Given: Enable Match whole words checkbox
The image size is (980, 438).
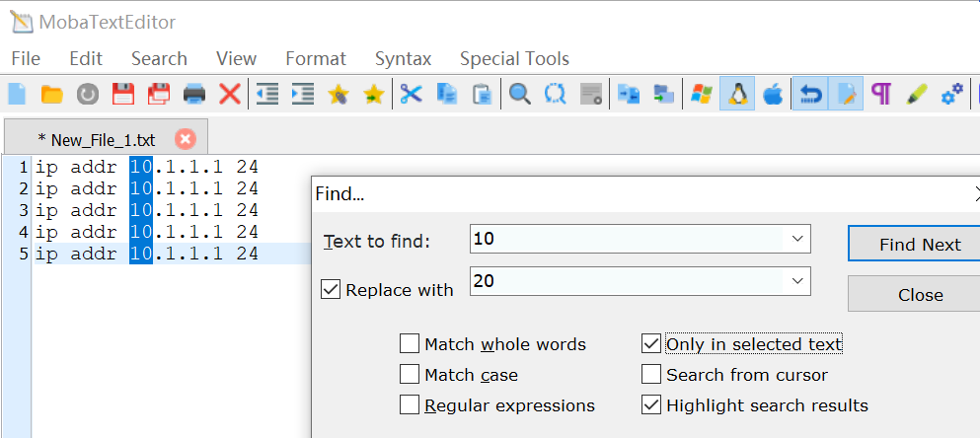Looking at the screenshot, I should coord(410,344).
